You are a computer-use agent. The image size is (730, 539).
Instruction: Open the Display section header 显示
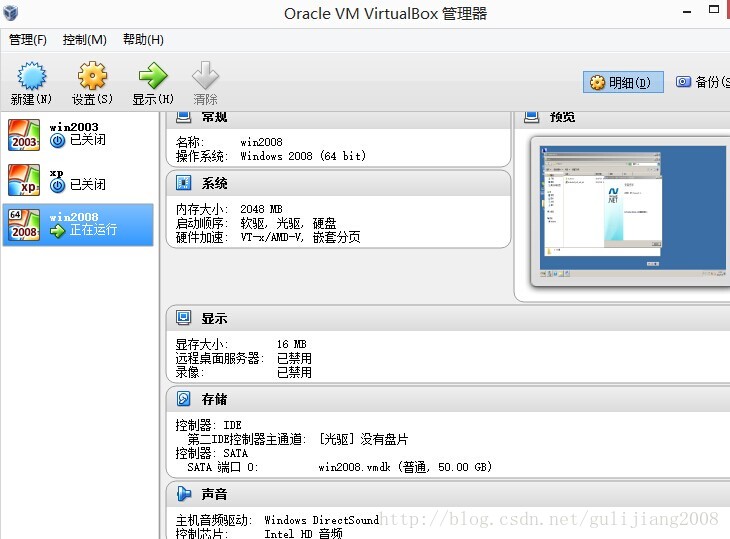214,318
